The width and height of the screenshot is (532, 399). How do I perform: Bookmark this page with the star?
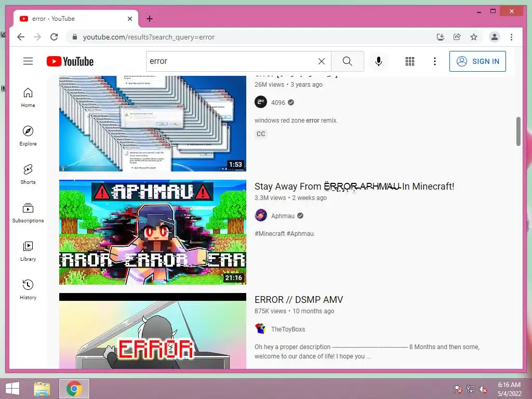coord(474,37)
